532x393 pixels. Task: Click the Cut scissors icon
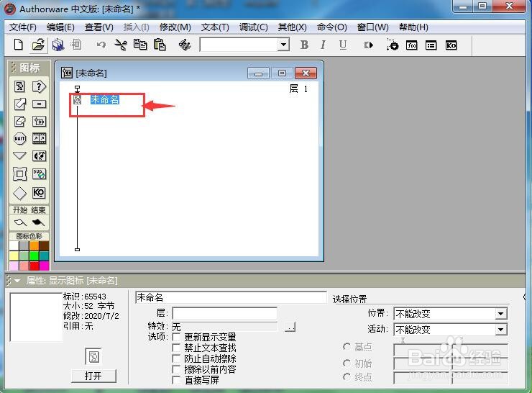[x=121, y=45]
